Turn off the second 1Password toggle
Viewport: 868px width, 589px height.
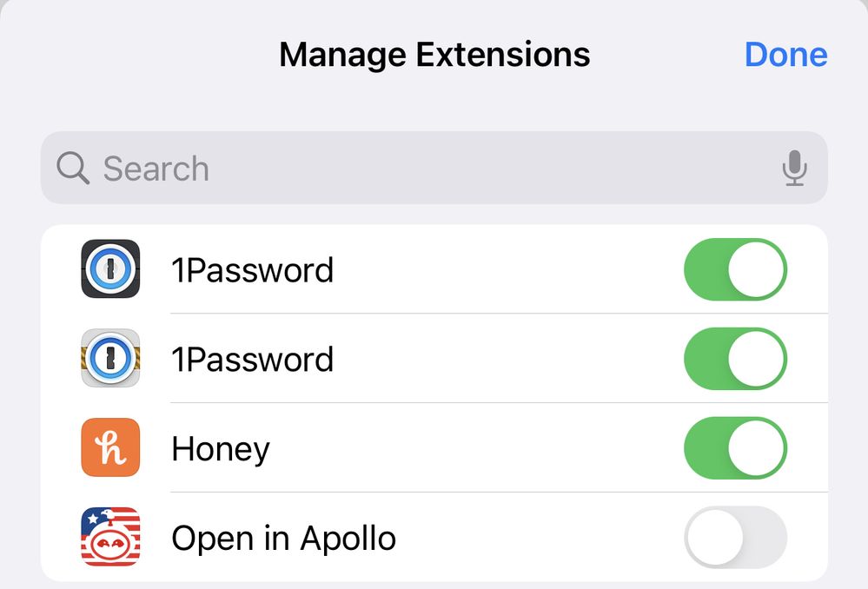pos(735,359)
